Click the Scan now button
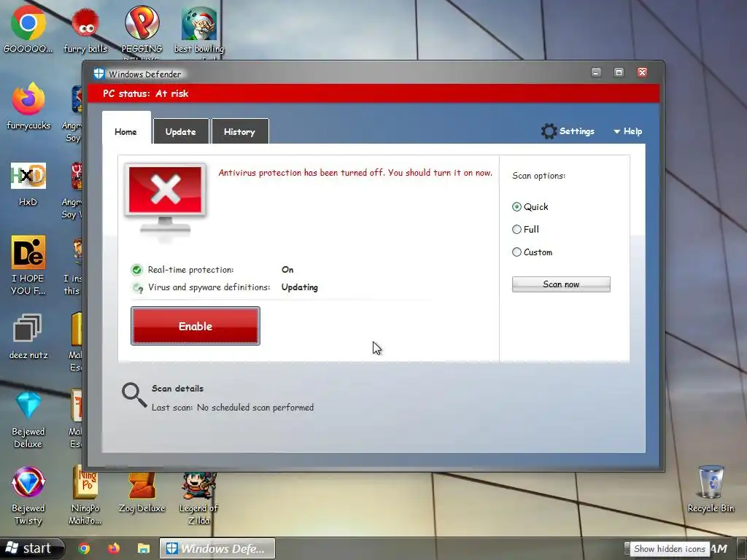The image size is (747, 560). [x=561, y=284]
